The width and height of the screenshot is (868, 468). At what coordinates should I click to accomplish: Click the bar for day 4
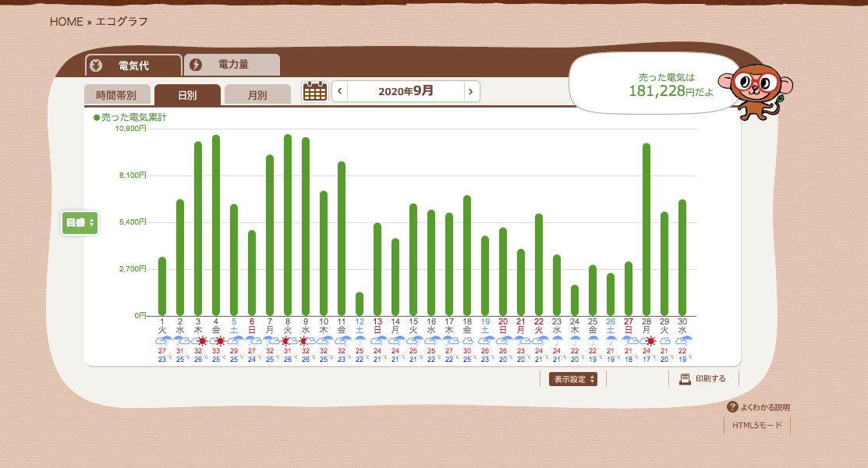click(x=216, y=225)
